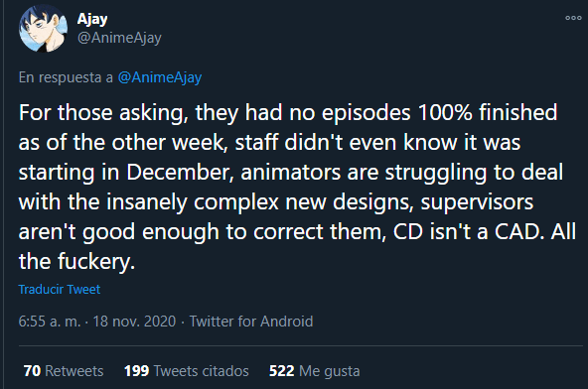Screen dimensions: 588x389
Task: Follow the blue @AnimeAjay reply mention
Action: [x=160, y=77]
